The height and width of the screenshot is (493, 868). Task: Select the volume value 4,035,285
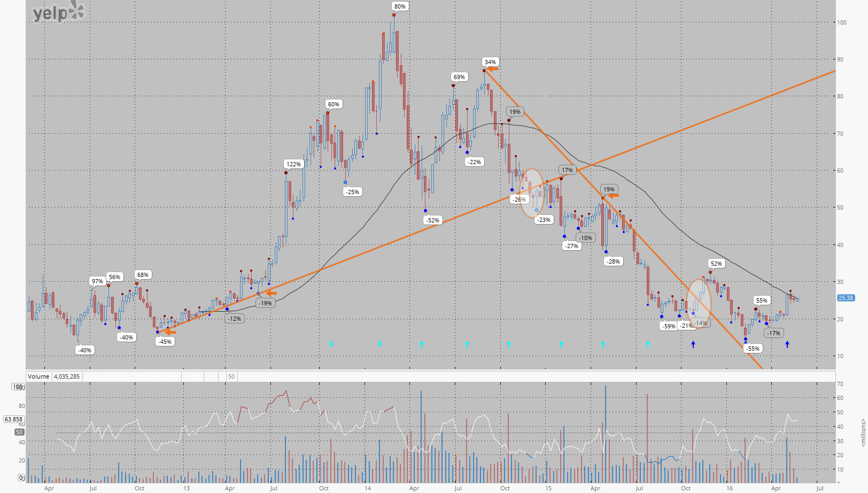pos(67,376)
